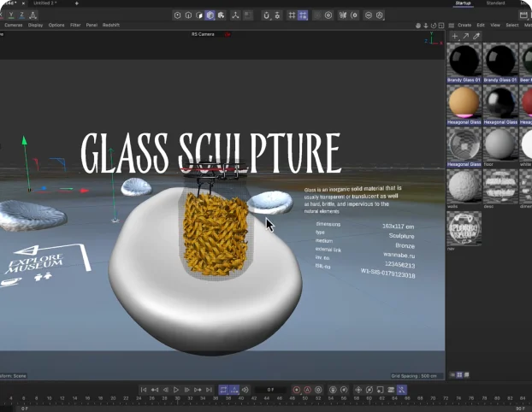Select Points mode in the top toolbar
The image size is (532, 412).
click(177, 15)
